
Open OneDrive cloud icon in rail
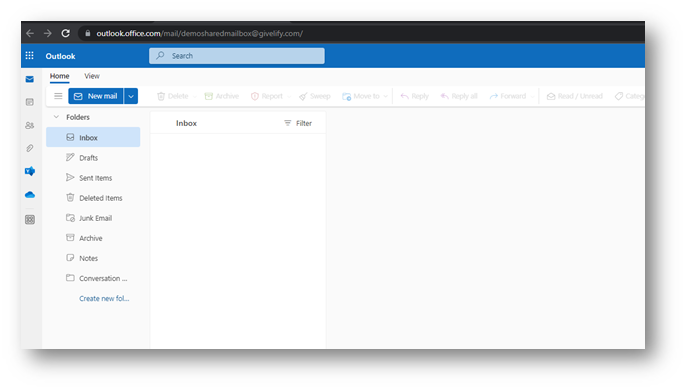pyautogui.click(x=30, y=195)
